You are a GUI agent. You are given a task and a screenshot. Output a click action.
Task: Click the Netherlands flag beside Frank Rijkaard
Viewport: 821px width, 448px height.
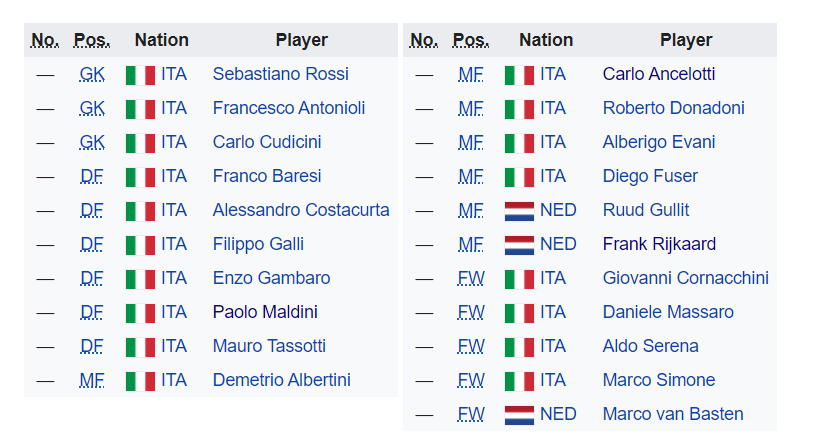[x=519, y=244]
